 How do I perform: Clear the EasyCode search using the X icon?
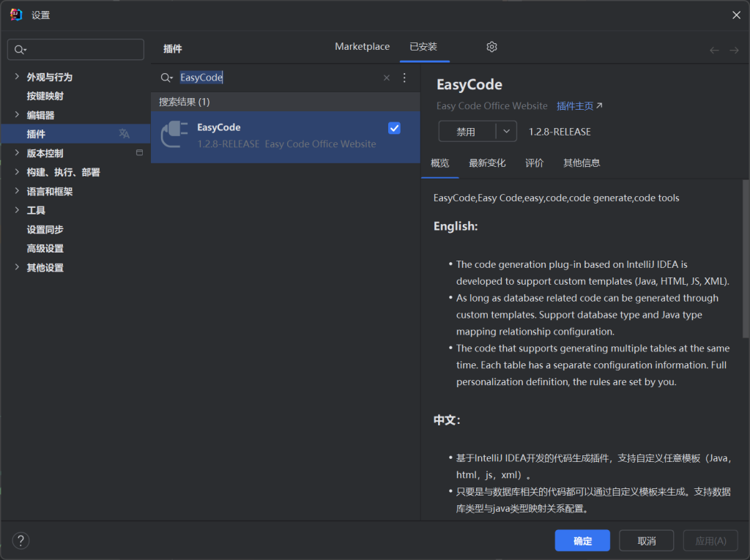(x=386, y=78)
